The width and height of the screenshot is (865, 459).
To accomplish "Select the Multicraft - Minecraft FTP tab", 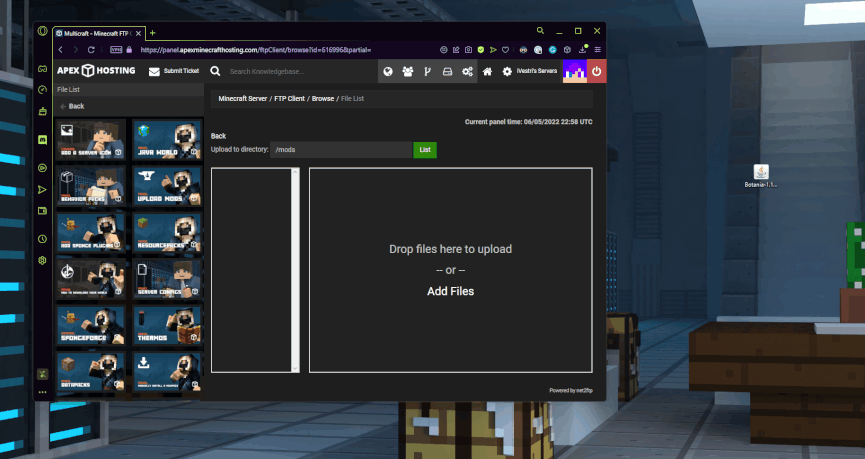I will (98, 34).
